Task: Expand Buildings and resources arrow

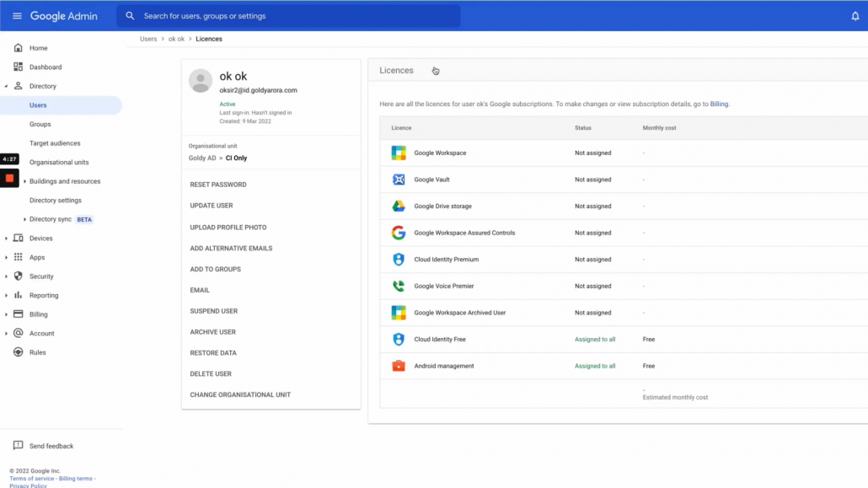Action: click(24, 182)
